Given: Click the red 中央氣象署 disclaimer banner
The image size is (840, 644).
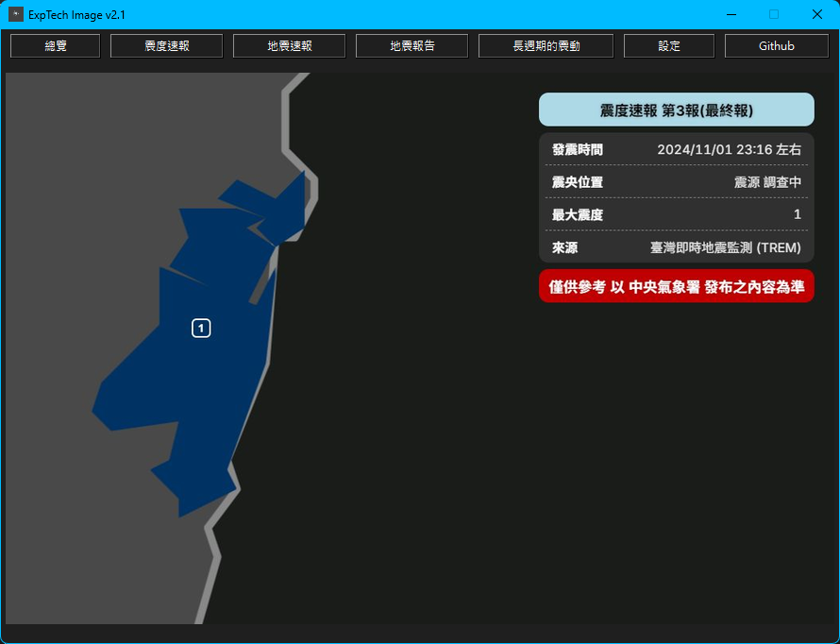Looking at the screenshot, I should (676, 286).
